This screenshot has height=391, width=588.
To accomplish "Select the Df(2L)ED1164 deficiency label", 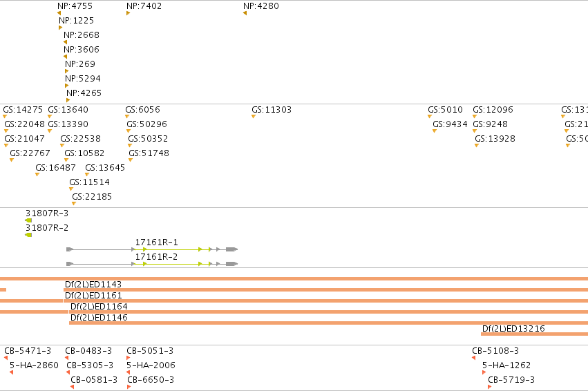I will tap(99, 307).
